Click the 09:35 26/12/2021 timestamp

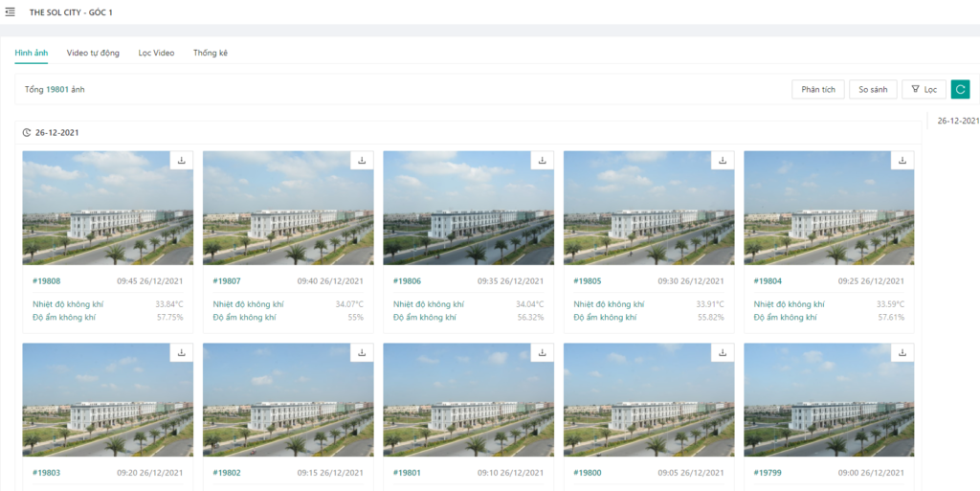tap(511, 281)
